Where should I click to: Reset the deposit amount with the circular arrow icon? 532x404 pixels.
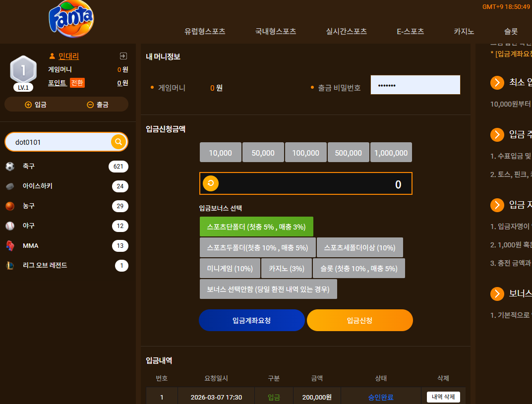[211, 183]
